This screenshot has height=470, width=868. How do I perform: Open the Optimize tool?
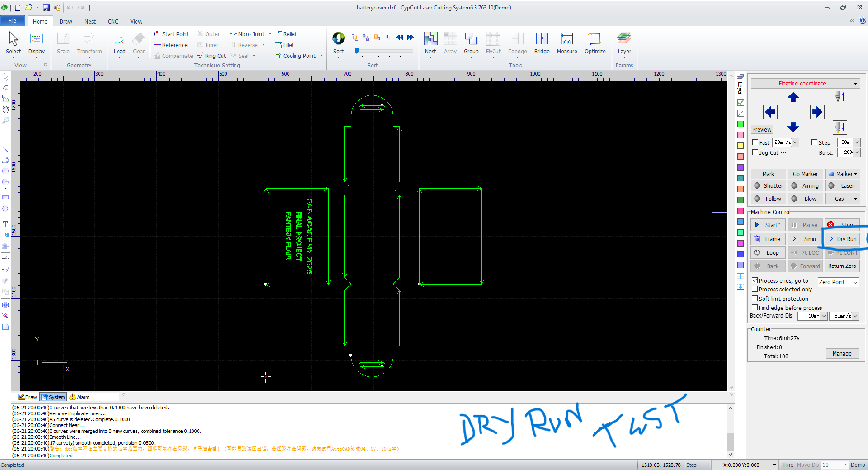point(595,43)
